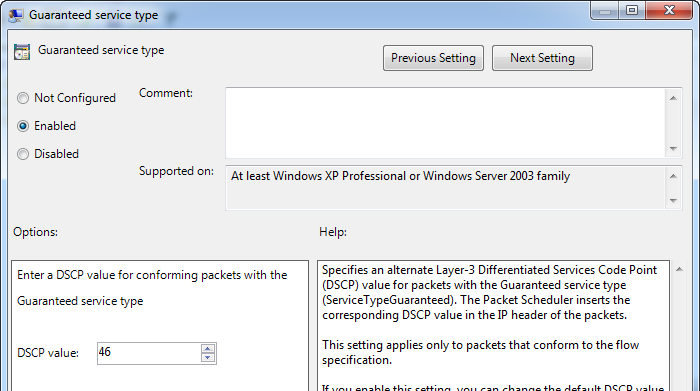
Task: Click the policy setting icon beside the heading
Action: tap(21, 52)
